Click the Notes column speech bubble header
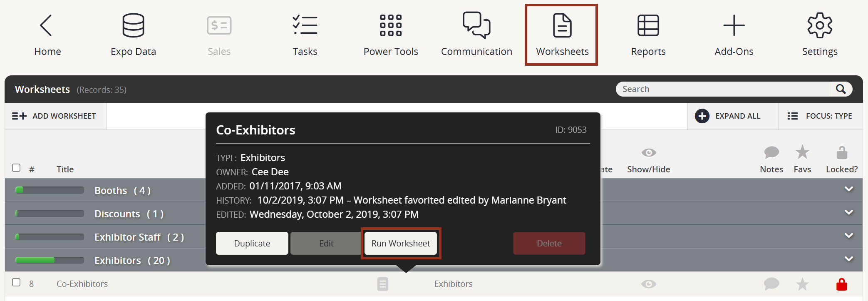 (x=771, y=152)
